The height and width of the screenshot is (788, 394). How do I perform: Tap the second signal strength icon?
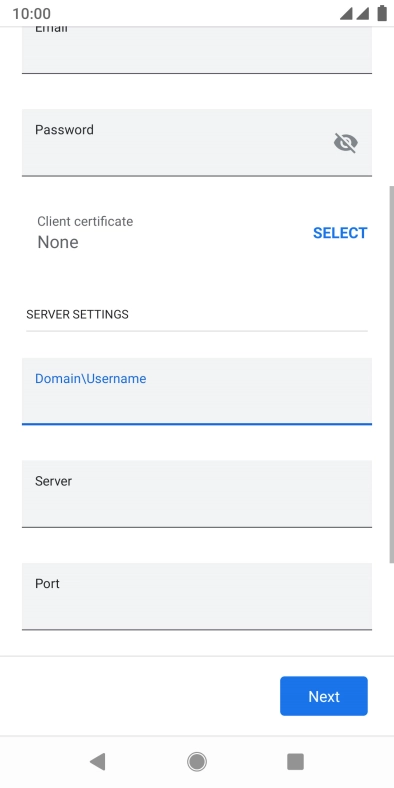363,14
